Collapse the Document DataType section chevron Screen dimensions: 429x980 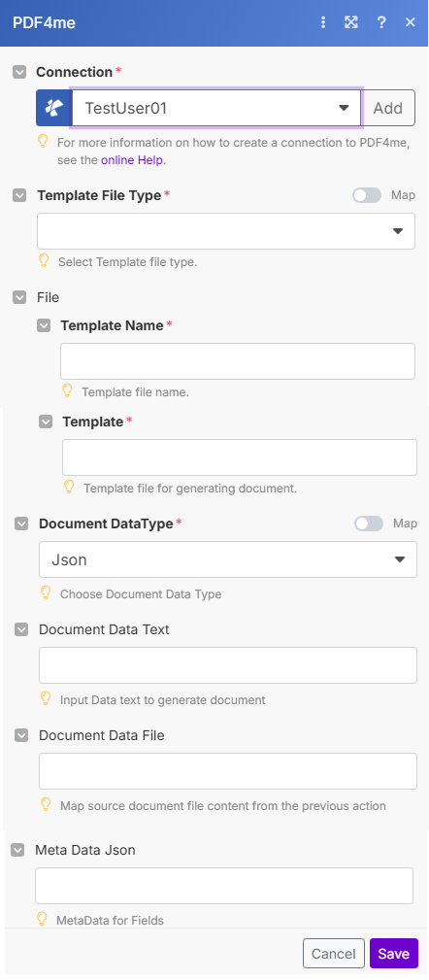22,524
